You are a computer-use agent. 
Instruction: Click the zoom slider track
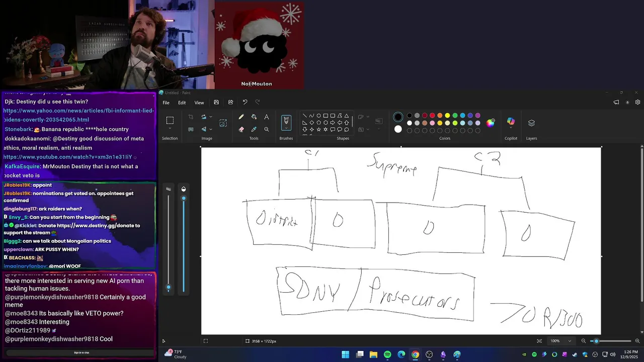[611, 341]
